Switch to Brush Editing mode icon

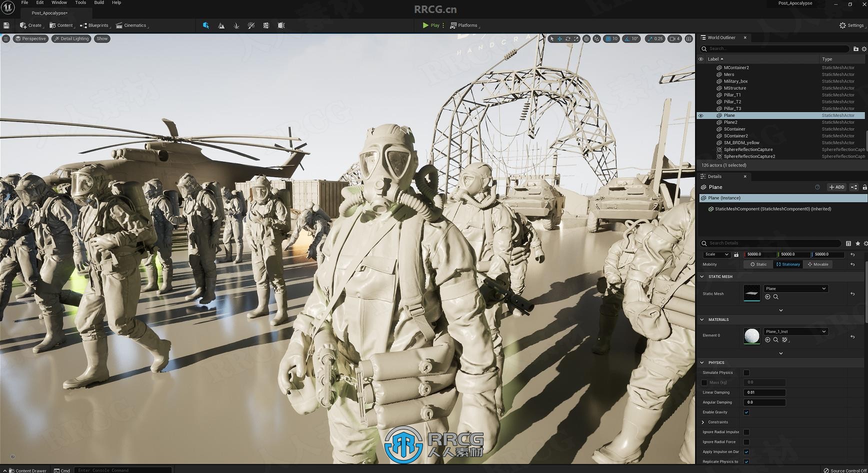tap(281, 25)
